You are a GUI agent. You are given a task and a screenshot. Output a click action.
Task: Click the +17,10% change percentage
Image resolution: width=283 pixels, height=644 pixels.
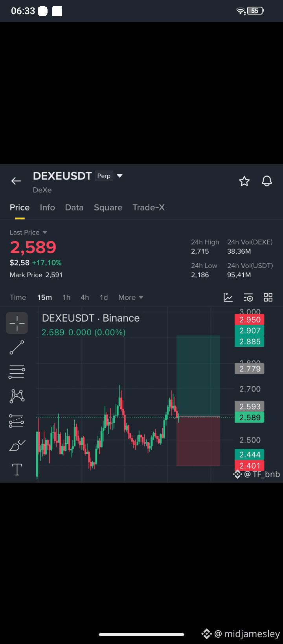(47, 263)
